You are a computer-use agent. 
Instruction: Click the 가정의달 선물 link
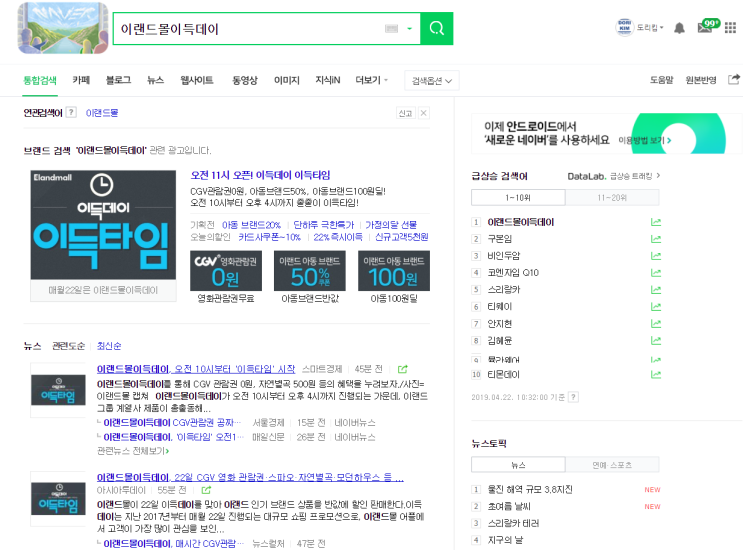(390, 225)
